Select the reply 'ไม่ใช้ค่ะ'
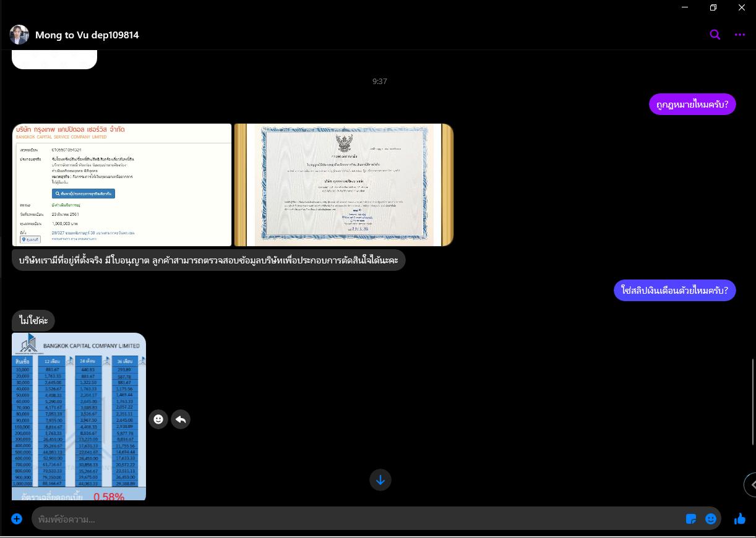Viewport: 756px width, 538px height. point(33,320)
